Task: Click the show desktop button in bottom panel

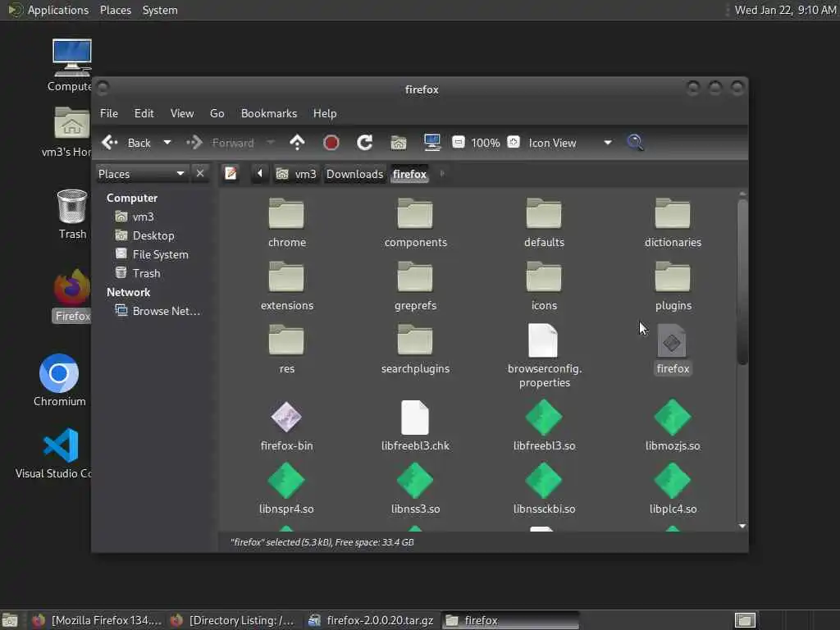Action: pyautogui.click(x=10, y=620)
